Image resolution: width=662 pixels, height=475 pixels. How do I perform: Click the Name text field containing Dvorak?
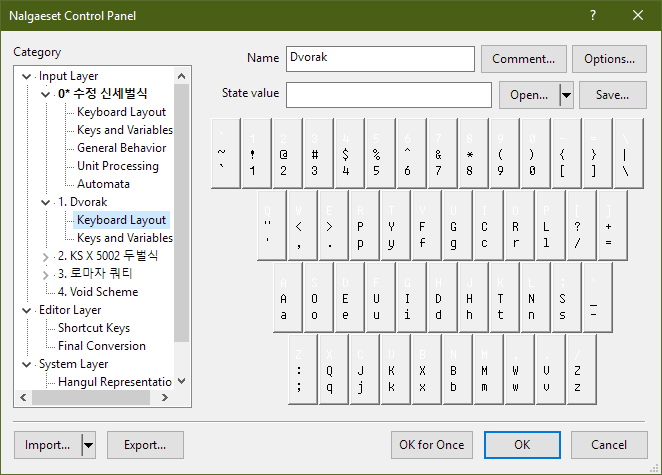[380, 59]
